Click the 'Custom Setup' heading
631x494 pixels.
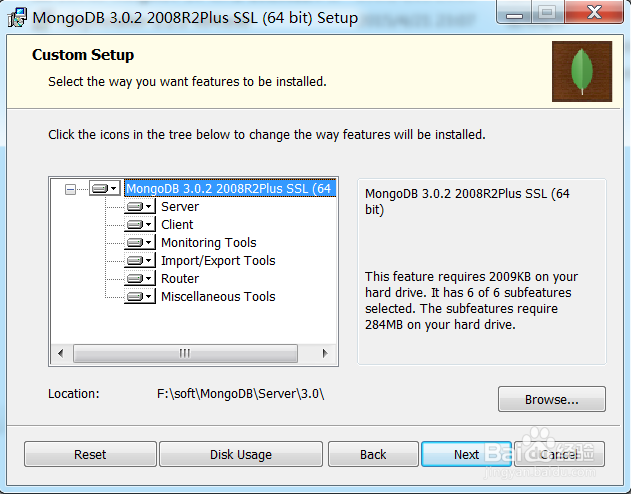tap(83, 55)
